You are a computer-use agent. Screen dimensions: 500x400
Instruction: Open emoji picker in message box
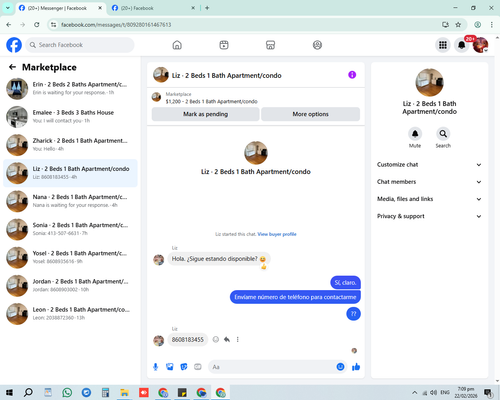340,367
